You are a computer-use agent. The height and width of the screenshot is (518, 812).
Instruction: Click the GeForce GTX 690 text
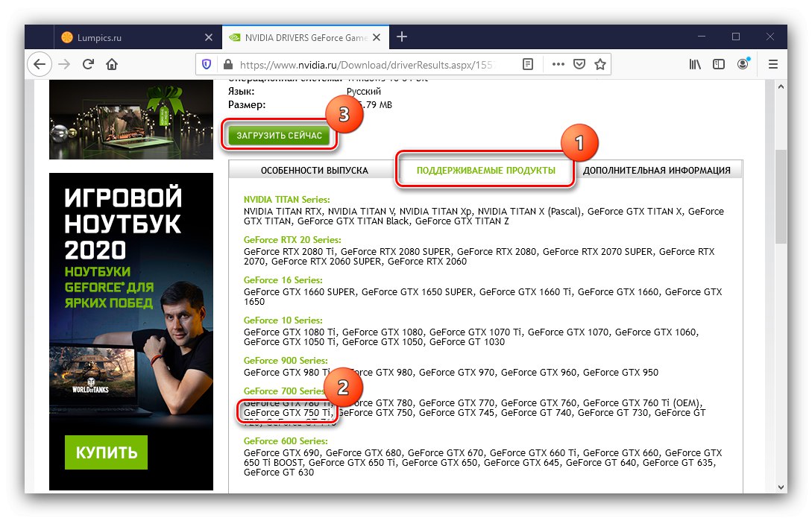pos(281,453)
